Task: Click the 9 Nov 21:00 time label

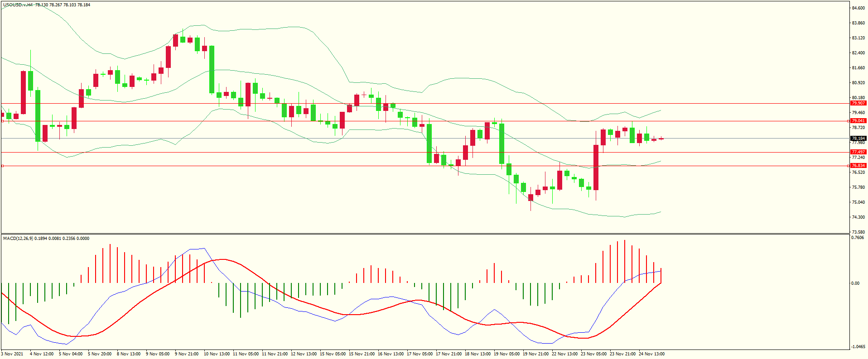Action: pos(187,354)
